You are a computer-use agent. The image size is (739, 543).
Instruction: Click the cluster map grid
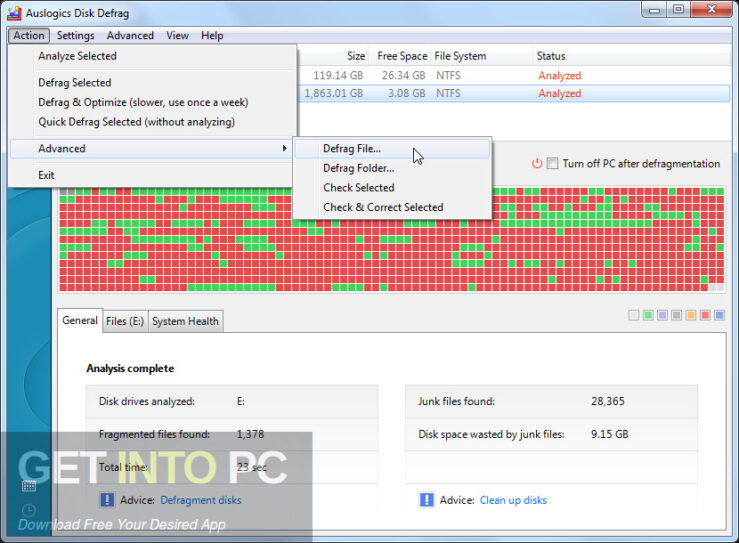pos(391,239)
